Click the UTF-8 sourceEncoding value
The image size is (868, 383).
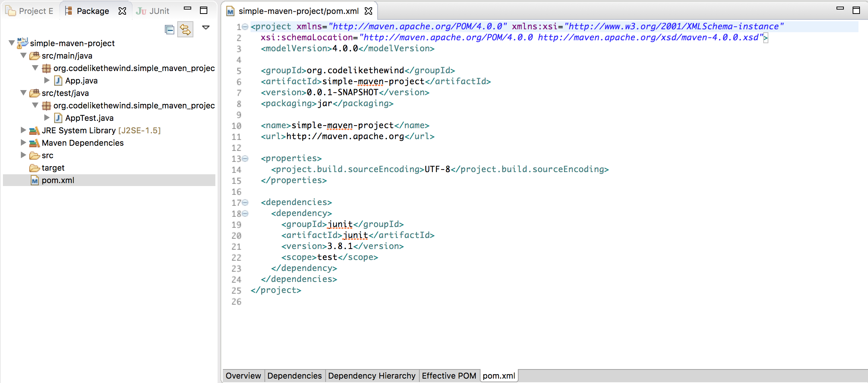click(438, 169)
